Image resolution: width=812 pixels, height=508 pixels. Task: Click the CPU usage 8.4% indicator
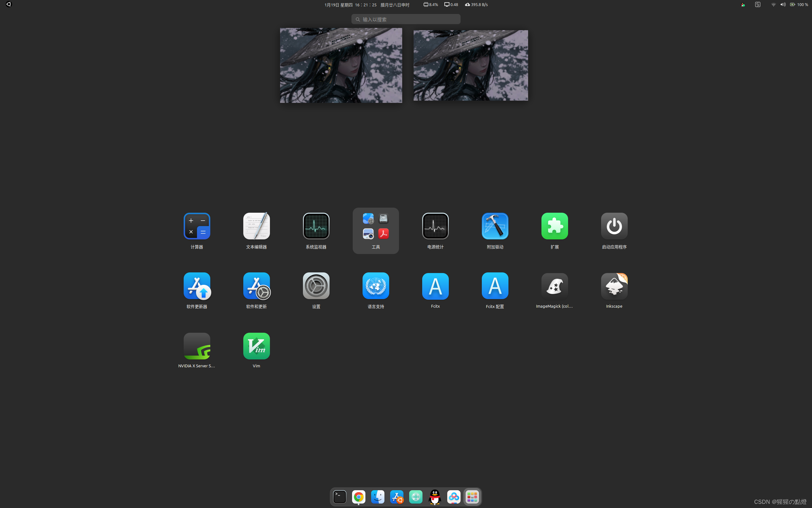tap(430, 4)
